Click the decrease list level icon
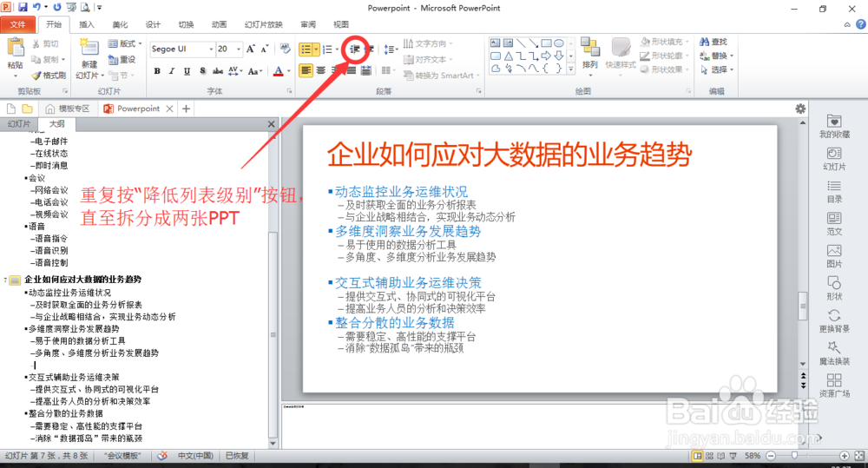868x468 pixels. pyautogui.click(x=355, y=49)
